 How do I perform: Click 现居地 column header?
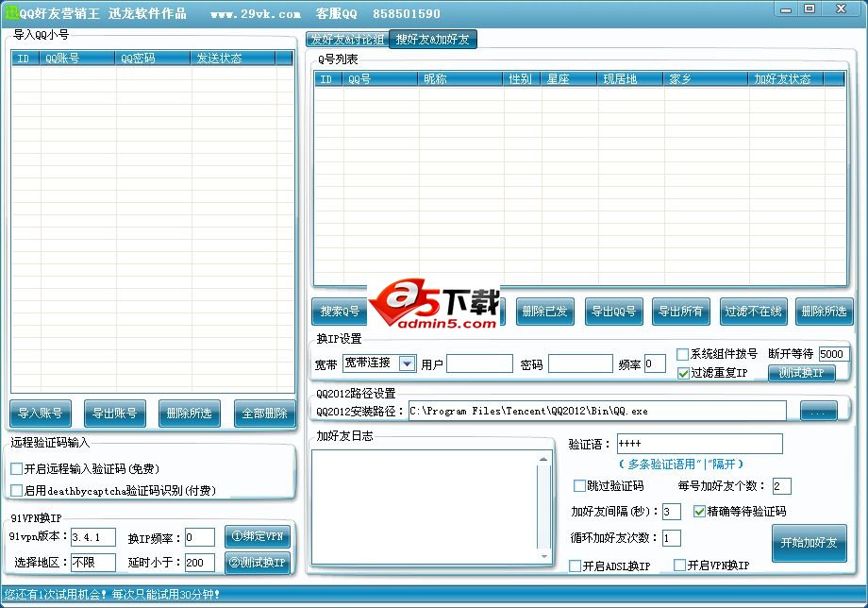[x=630, y=79]
